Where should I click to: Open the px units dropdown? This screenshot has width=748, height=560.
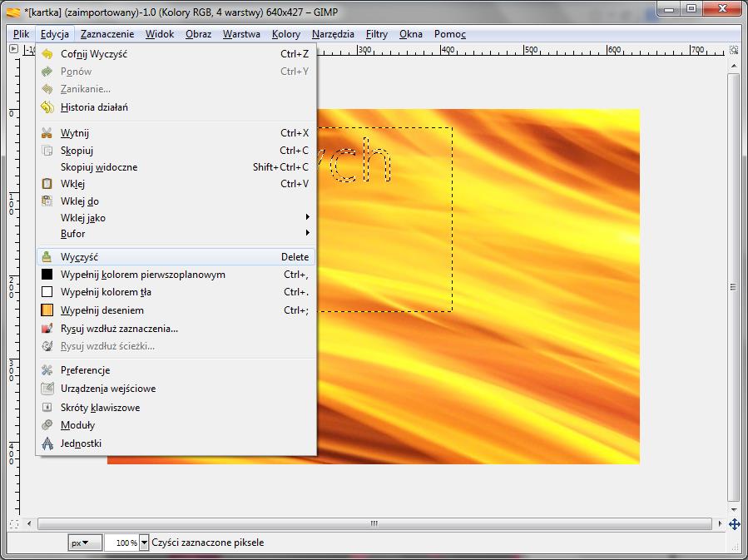pos(85,543)
